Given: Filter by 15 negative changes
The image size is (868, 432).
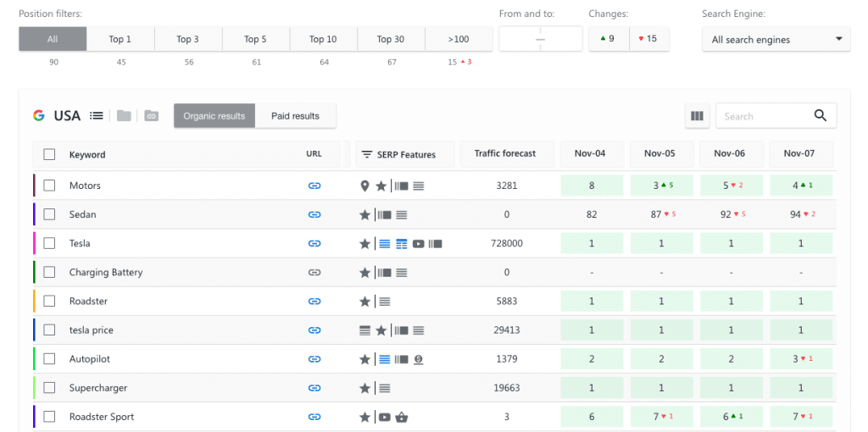Looking at the screenshot, I should (648, 39).
